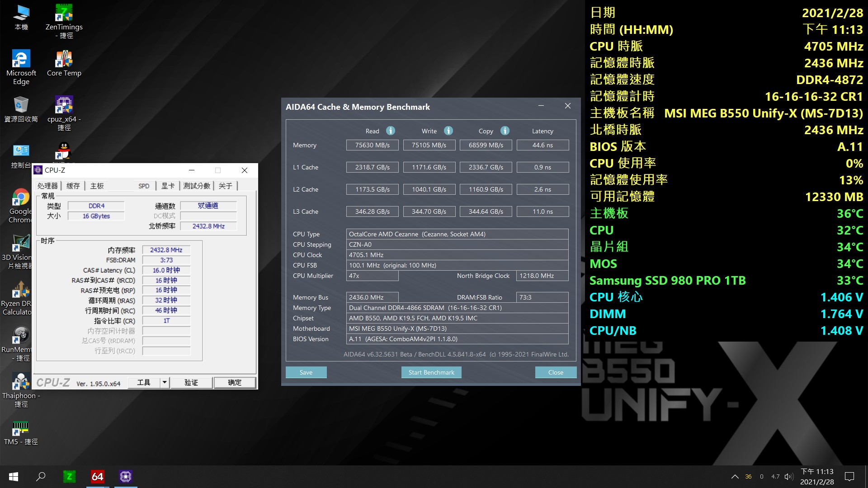Open the Recycle Bin icon
Screen dimensions: 868x488
click(21, 109)
